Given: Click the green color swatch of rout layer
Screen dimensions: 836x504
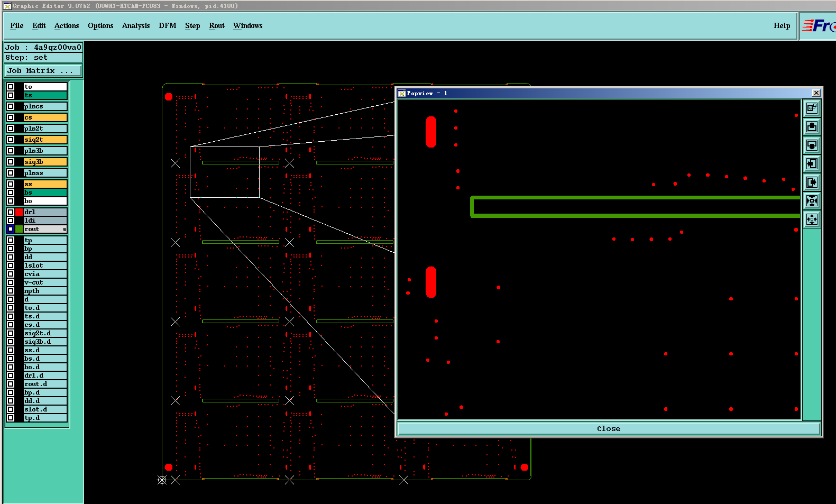Looking at the screenshot, I should pos(19,229).
